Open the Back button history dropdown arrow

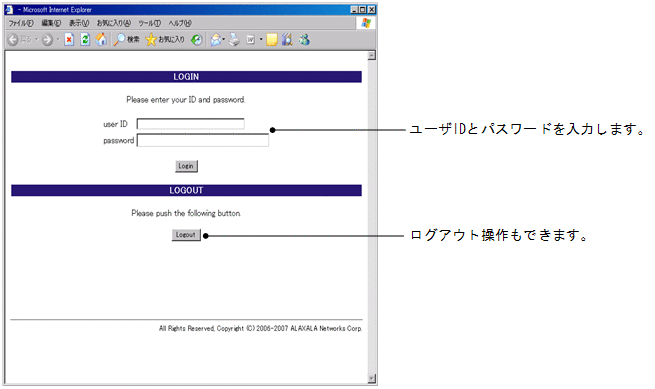37,40
